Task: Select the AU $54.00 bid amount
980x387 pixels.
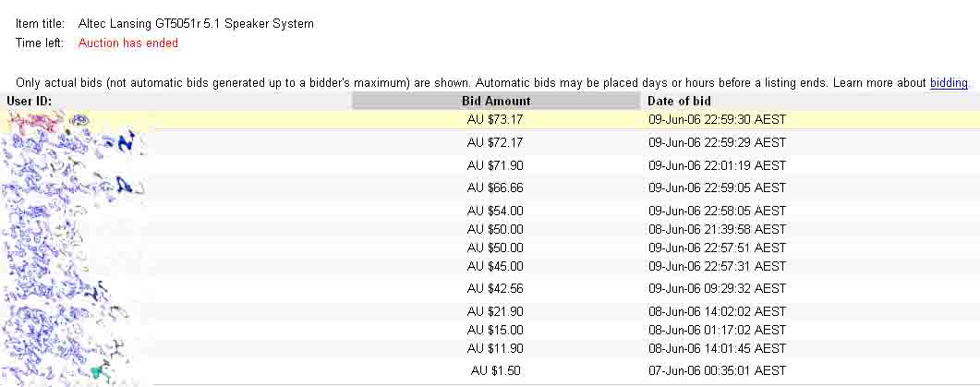Action: pyautogui.click(x=495, y=211)
